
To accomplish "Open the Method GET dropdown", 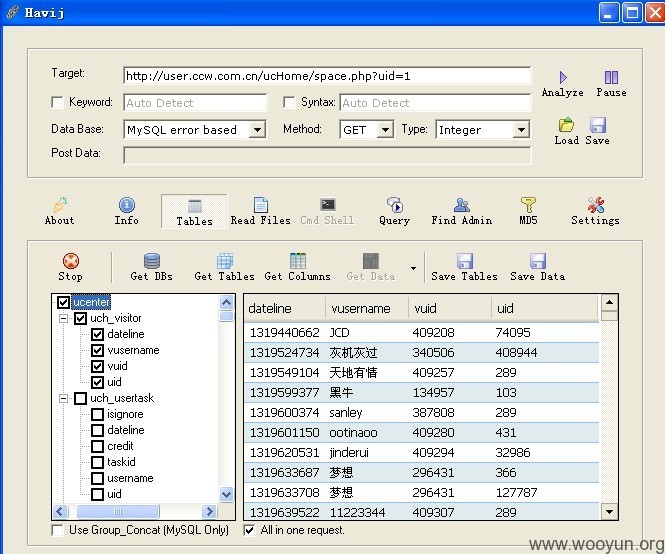I will pyautogui.click(x=385, y=129).
